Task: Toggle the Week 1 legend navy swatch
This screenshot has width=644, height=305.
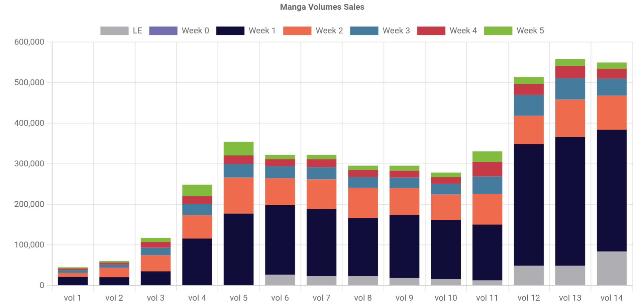Action: (x=230, y=31)
